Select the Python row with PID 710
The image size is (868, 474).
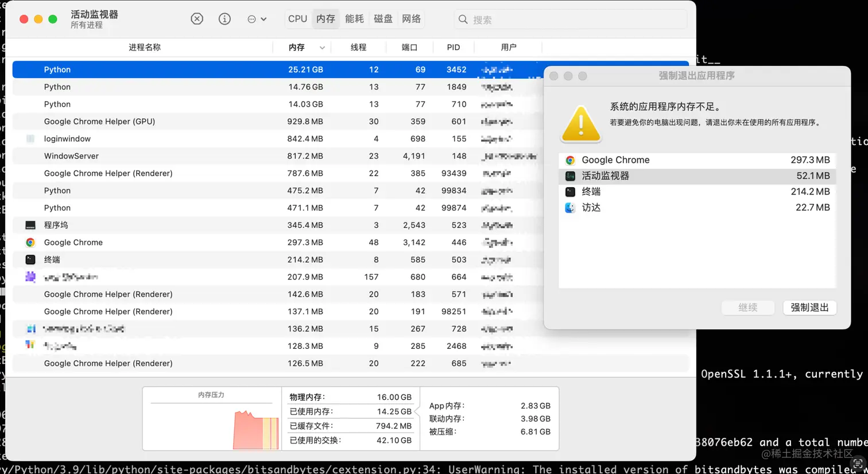click(x=278, y=104)
